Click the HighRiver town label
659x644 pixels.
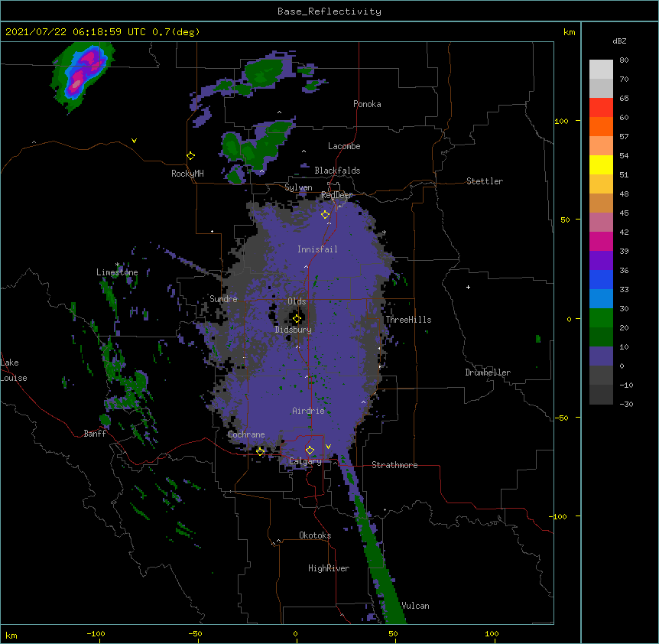point(329,568)
